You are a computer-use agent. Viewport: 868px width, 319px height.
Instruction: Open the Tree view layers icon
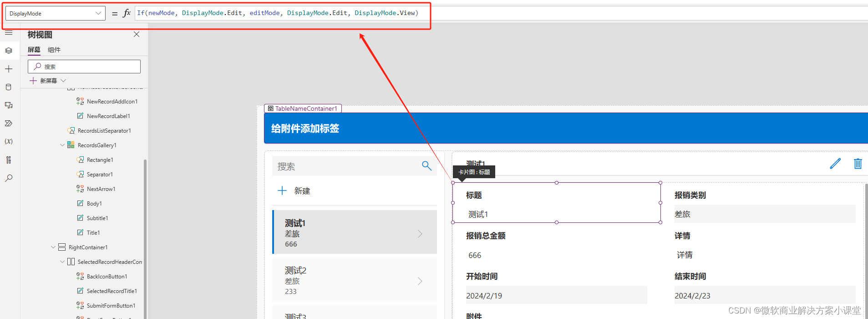pyautogui.click(x=9, y=51)
